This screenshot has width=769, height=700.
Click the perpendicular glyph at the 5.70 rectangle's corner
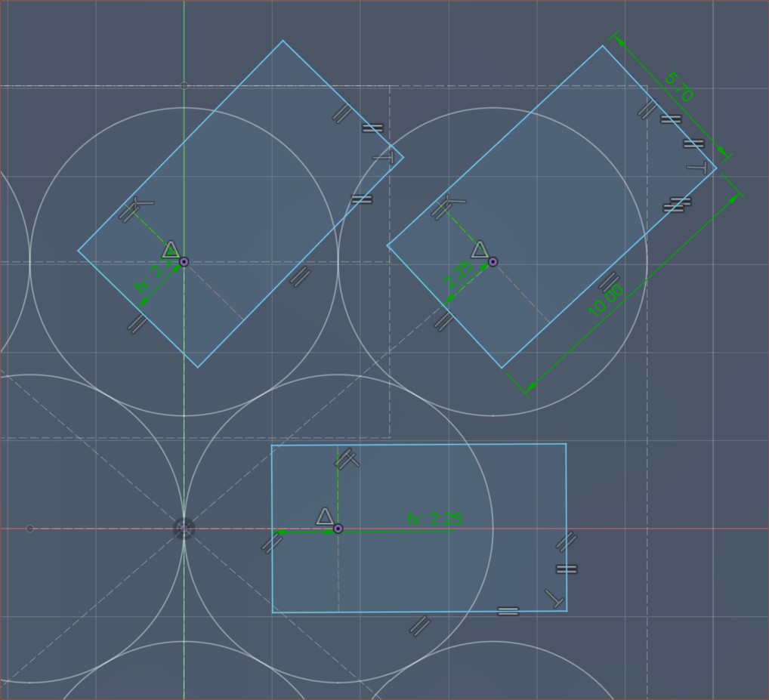697,168
